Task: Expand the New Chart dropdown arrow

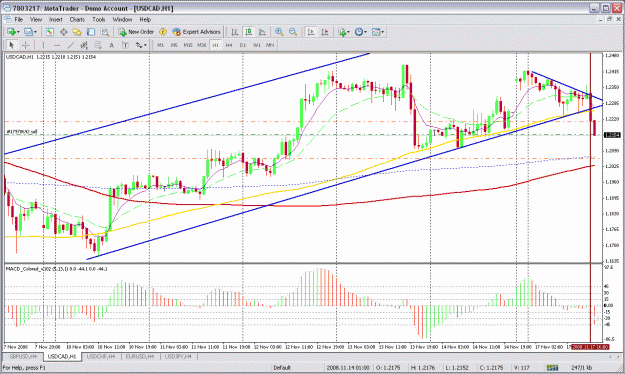Action: pyautogui.click(x=18, y=32)
